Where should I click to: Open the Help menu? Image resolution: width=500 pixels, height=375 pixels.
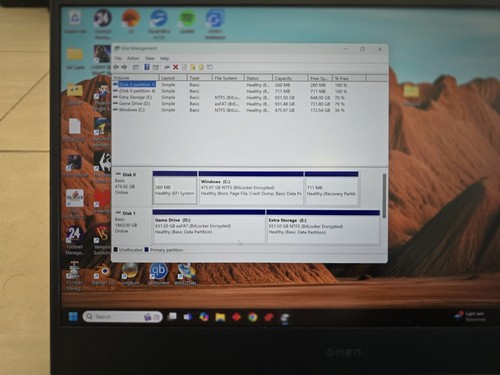[x=164, y=58]
